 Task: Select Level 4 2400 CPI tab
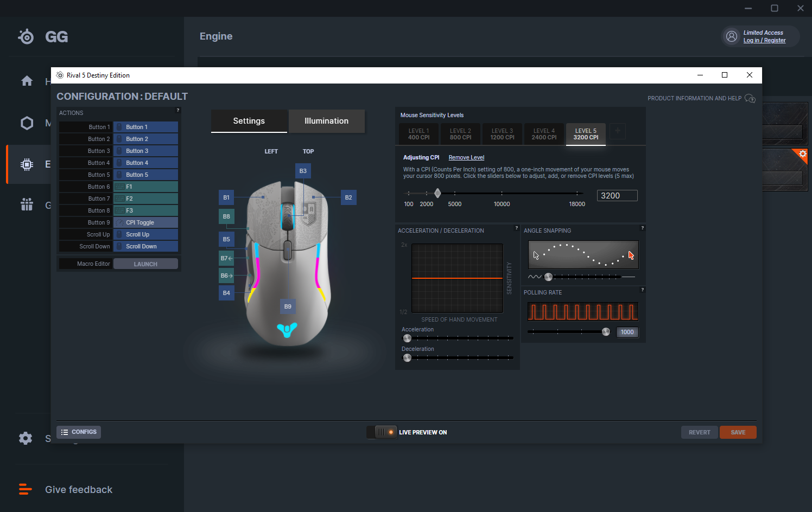(x=544, y=134)
